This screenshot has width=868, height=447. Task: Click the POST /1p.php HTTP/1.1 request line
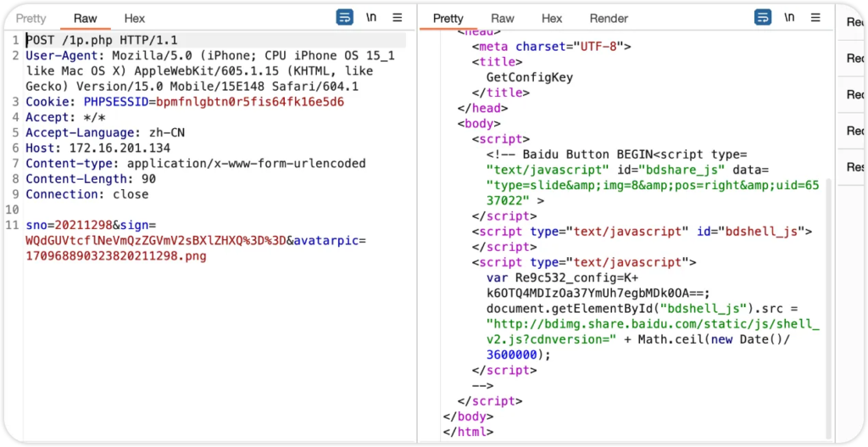pyautogui.click(x=102, y=41)
